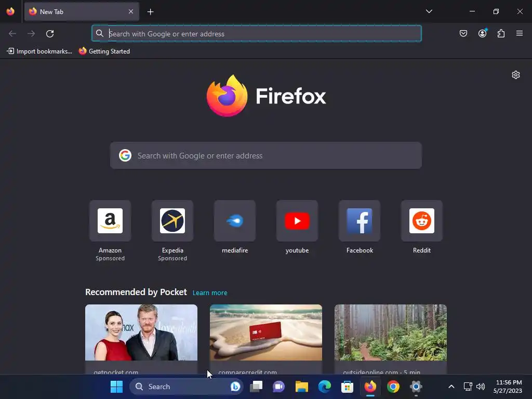Open a new tab with plus button
The height and width of the screenshot is (399, 532).
150,12
